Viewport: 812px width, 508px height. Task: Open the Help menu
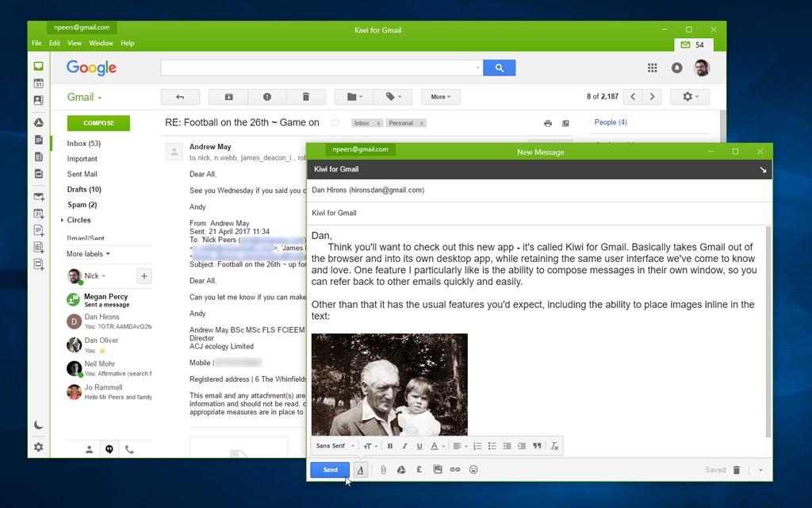pyautogui.click(x=128, y=44)
